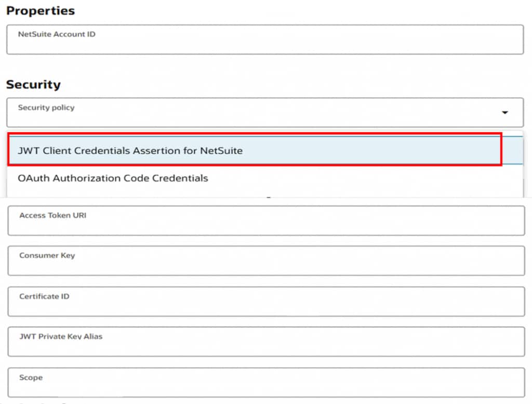Click the "JWT Private Key Alias" label
Image resolution: width=532 pixels, height=404 pixels.
[61, 337]
